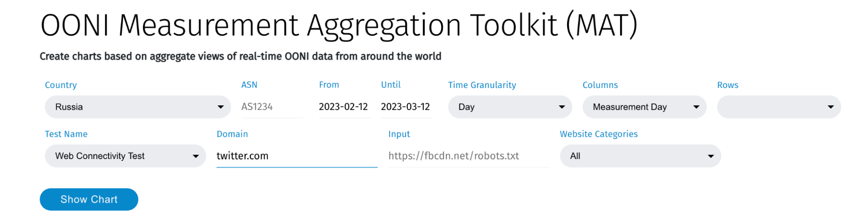The height and width of the screenshot is (224, 868).
Task: Click the Country field label
Action: click(61, 85)
